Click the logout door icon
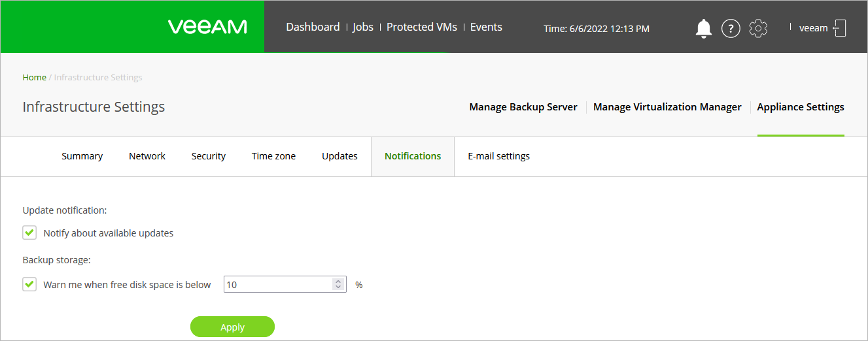 click(x=840, y=28)
